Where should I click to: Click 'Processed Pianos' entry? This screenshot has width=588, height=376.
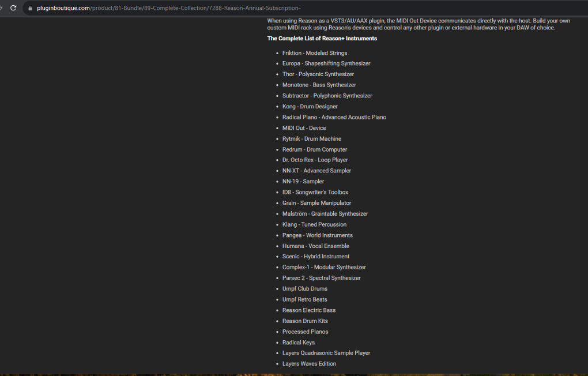pyautogui.click(x=306, y=332)
